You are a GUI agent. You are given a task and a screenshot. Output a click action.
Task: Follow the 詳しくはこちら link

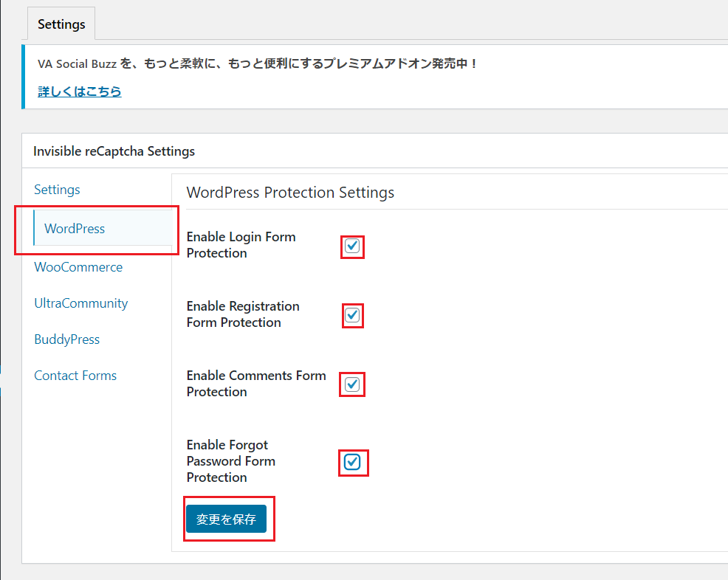[x=80, y=92]
